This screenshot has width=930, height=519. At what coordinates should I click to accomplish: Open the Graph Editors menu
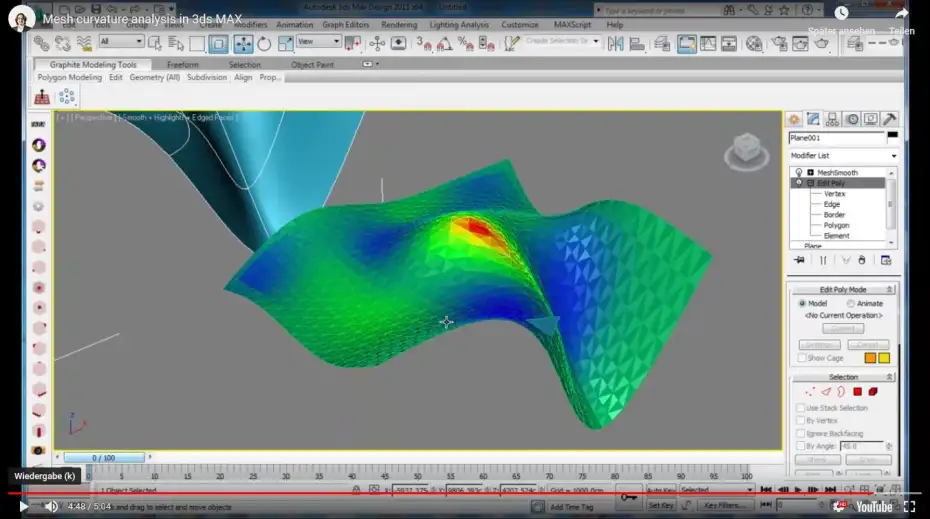click(x=346, y=24)
